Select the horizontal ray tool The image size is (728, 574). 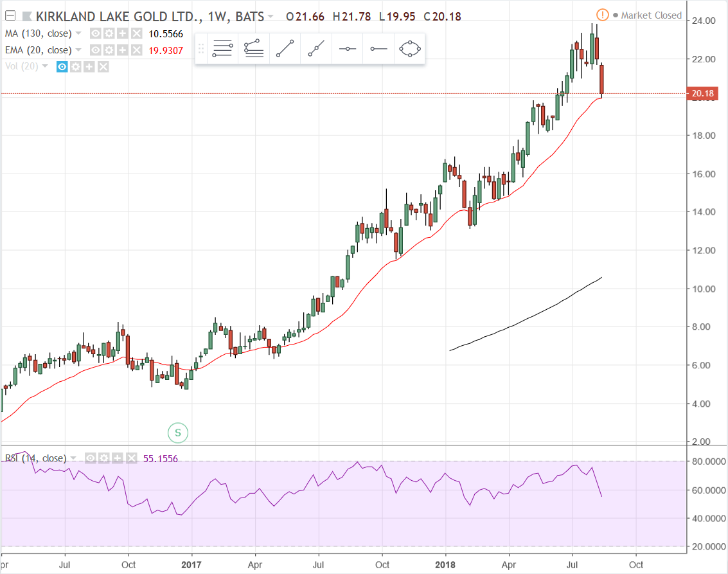(378, 49)
